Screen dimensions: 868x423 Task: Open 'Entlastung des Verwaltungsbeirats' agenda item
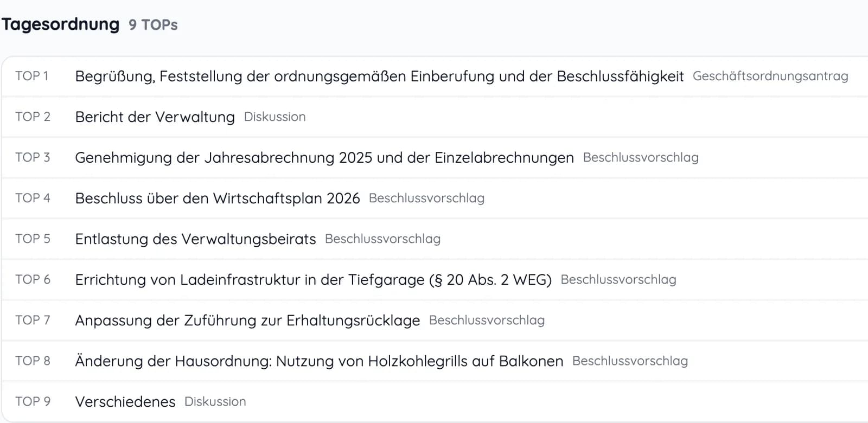(195, 239)
